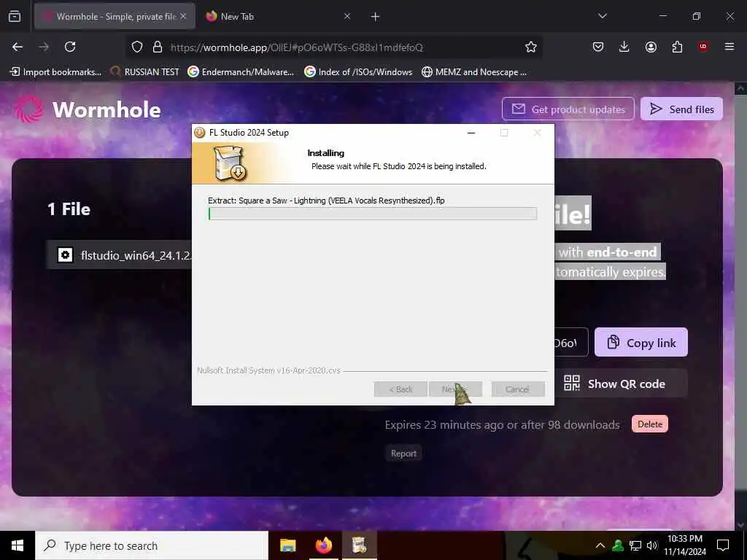747x560 pixels.
Task: Click the Report button
Action: click(x=403, y=454)
